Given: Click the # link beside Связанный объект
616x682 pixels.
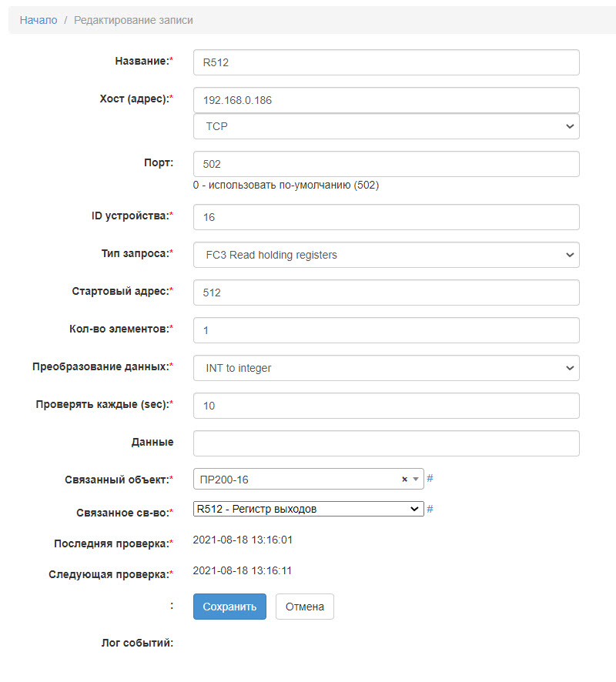Looking at the screenshot, I should click(x=430, y=479).
